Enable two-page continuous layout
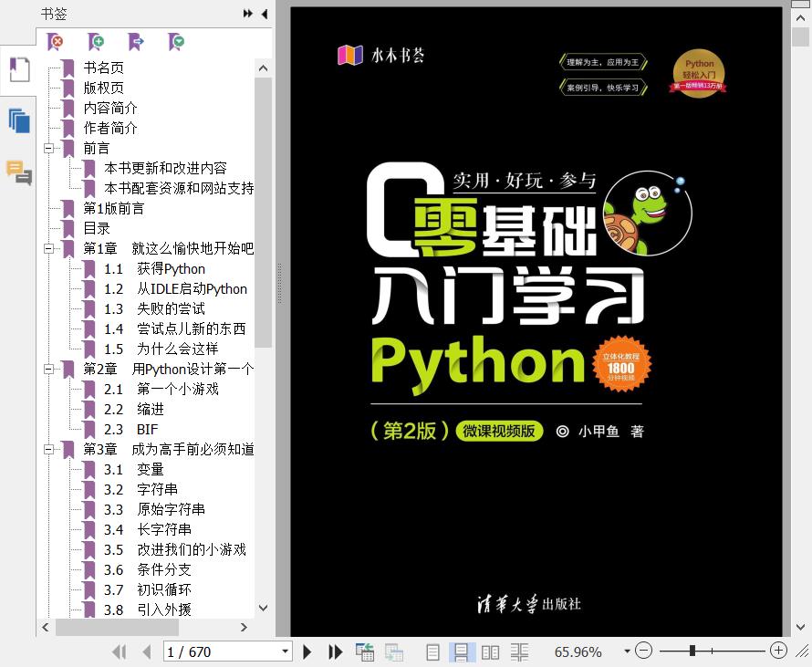This screenshot has height=667, width=812. [x=519, y=651]
